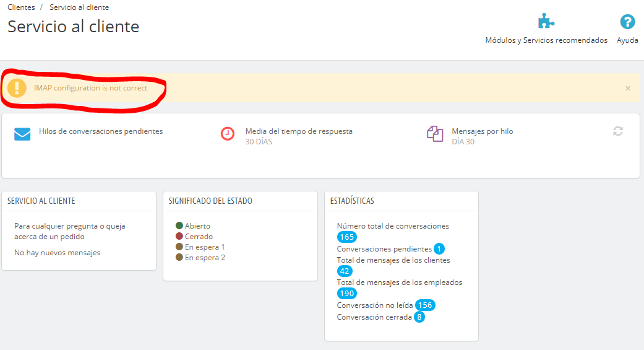The width and height of the screenshot is (644, 350).
Task: Click the En espera 2 status dot
Action: [179, 258]
